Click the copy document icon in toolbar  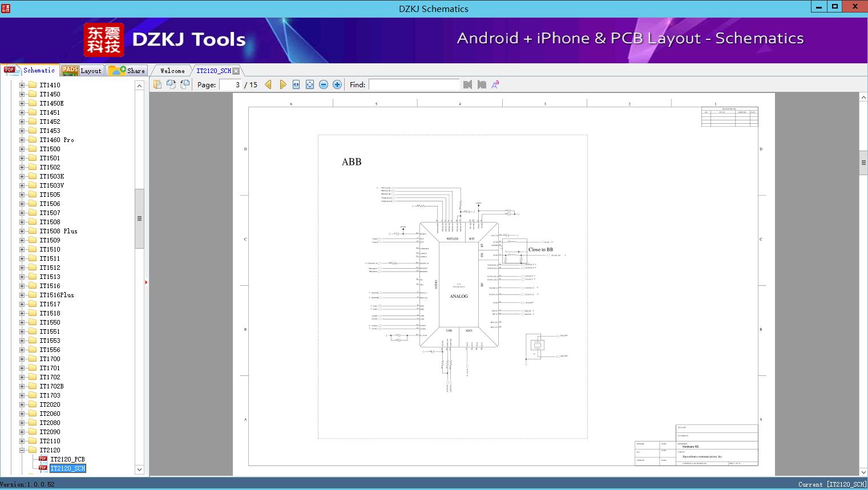click(158, 84)
